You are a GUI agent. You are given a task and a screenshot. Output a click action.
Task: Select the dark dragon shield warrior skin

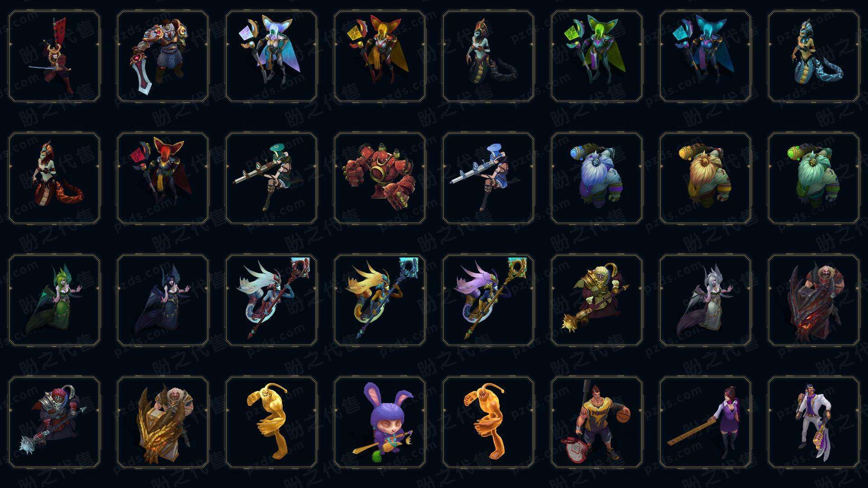[x=814, y=300]
